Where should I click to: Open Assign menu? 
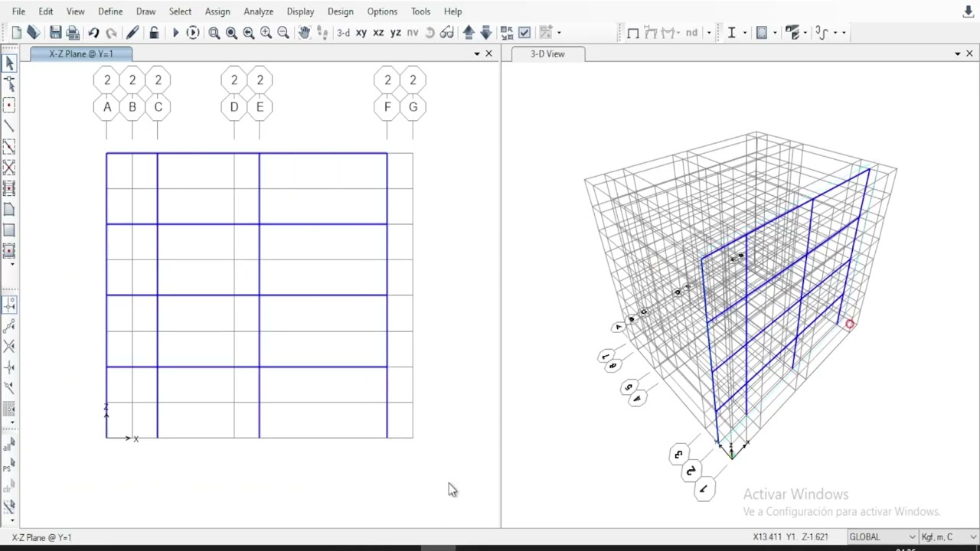[217, 11]
